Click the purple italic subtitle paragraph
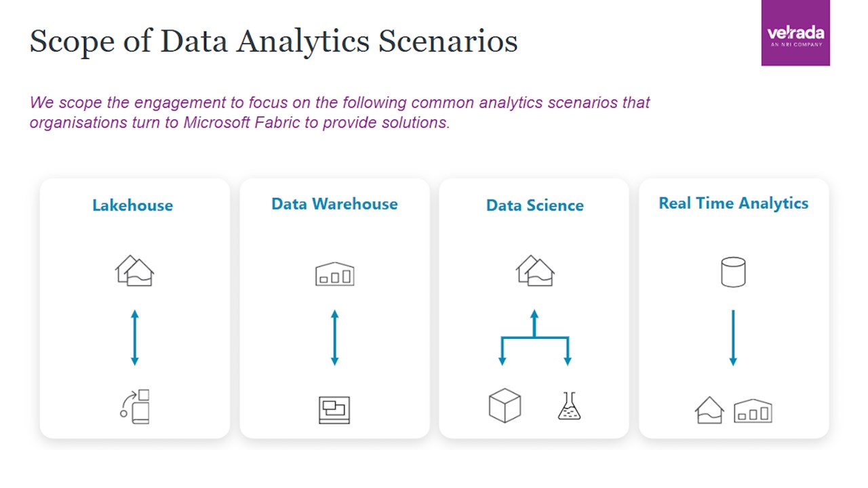Viewport: 868px width, 488px height. point(339,113)
